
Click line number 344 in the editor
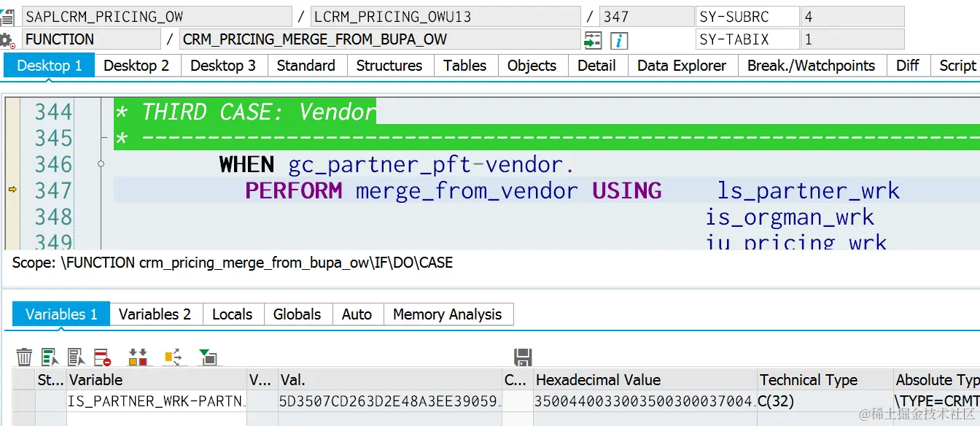pyautogui.click(x=54, y=112)
